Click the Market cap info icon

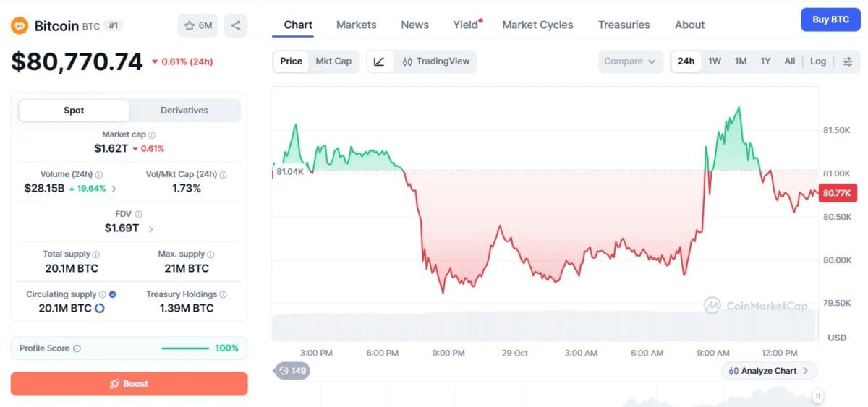(152, 134)
